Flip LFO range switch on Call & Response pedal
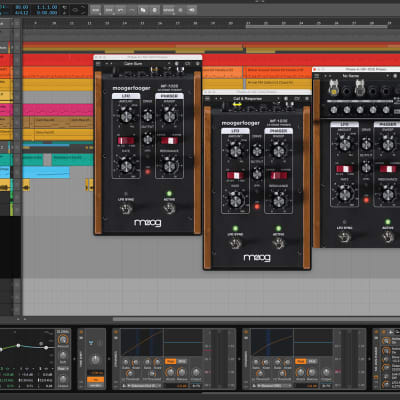The height and width of the screenshot is (400, 400). pos(235,175)
